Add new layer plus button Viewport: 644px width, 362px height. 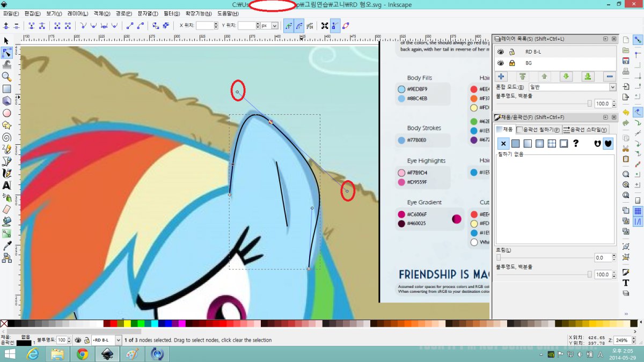(x=501, y=77)
